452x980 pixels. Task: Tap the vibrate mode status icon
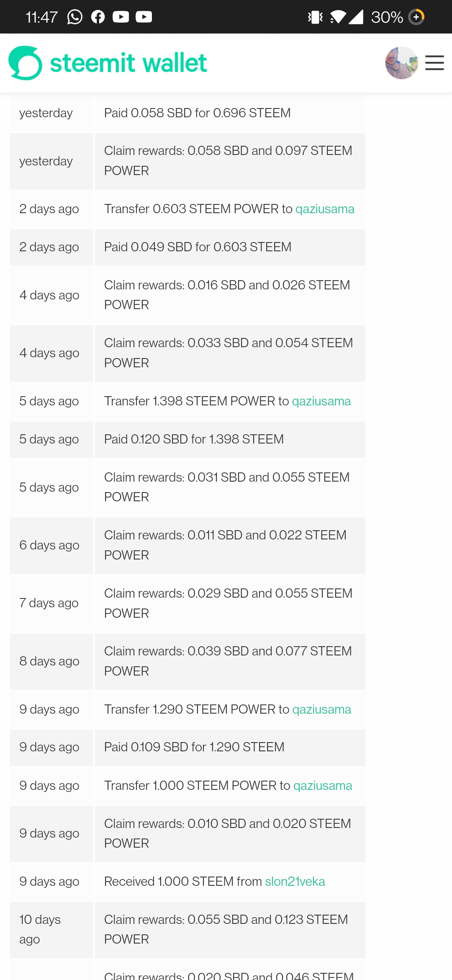(x=315, y=17)
